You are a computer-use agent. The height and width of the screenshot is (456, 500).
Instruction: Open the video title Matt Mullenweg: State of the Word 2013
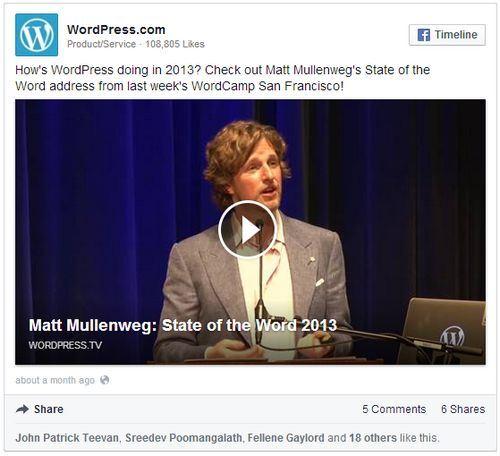click(183, 325)
